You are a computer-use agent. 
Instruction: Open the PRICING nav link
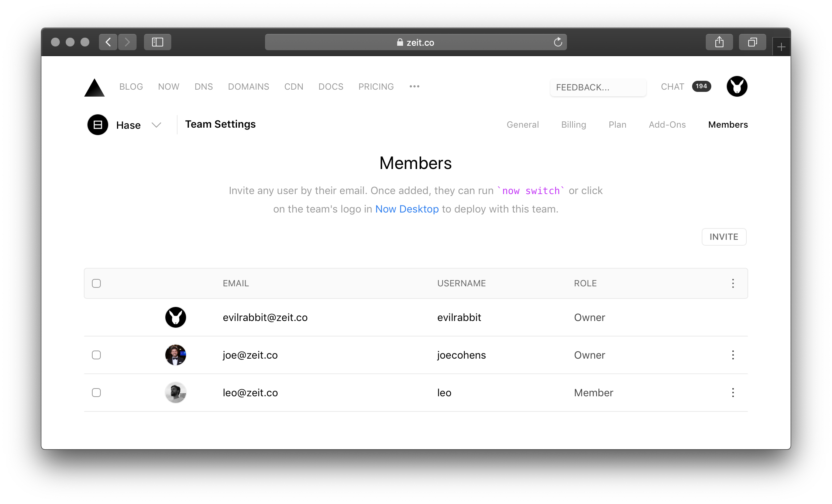376,87
